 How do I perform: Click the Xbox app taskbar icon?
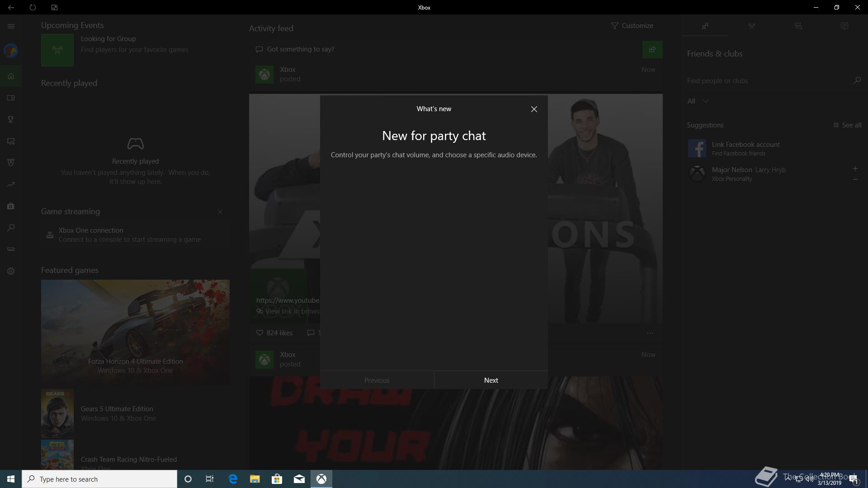[x=321, y=479]
